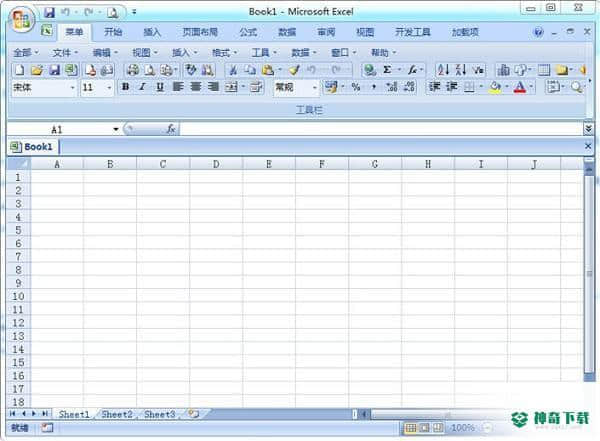
Task: Open the 帮助 classic menu dropdown
Action: 383,52
